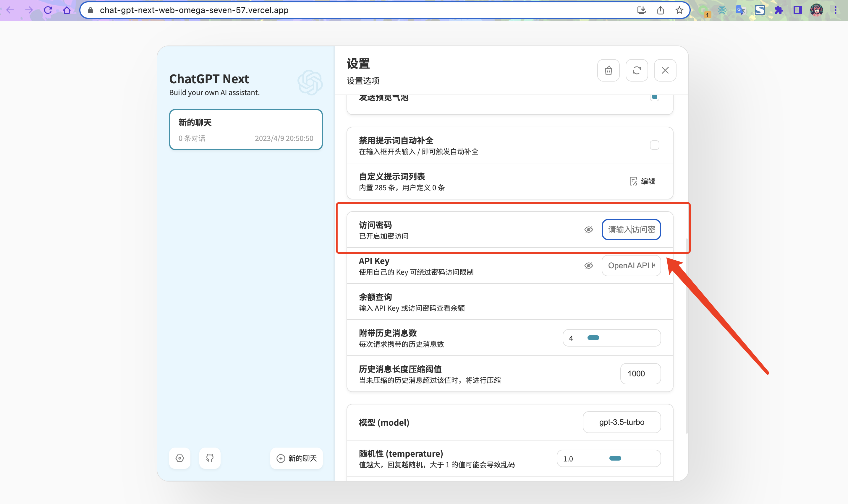The image size is (848, 504).
Task: Open the browser extensions puzzle icon
Action: point(779,10)
